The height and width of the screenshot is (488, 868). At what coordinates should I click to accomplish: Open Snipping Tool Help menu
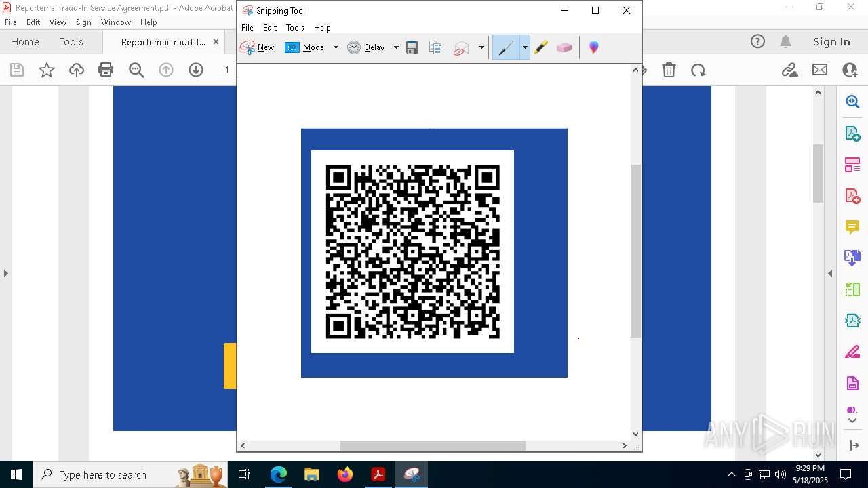[322, 28]
